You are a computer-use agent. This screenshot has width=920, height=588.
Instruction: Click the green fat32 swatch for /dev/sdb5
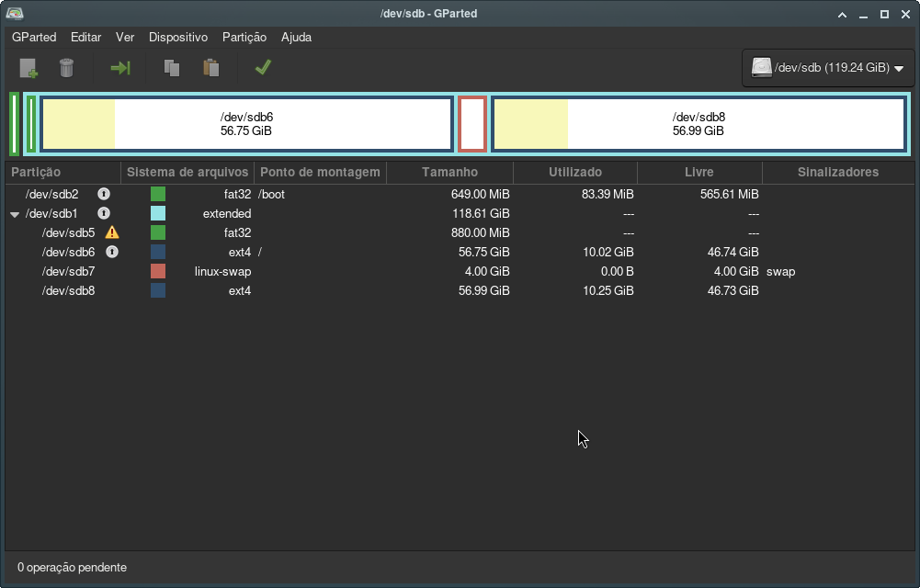(x=158, y=232)
